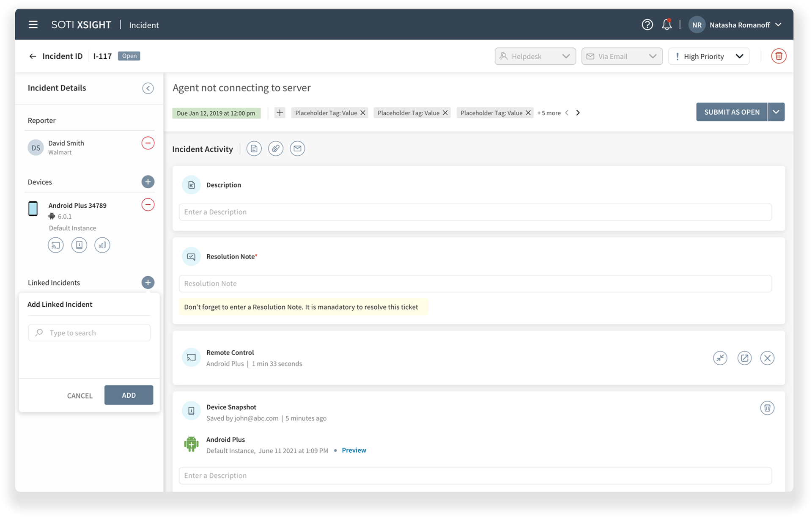Add a device with plus icon

148,182
